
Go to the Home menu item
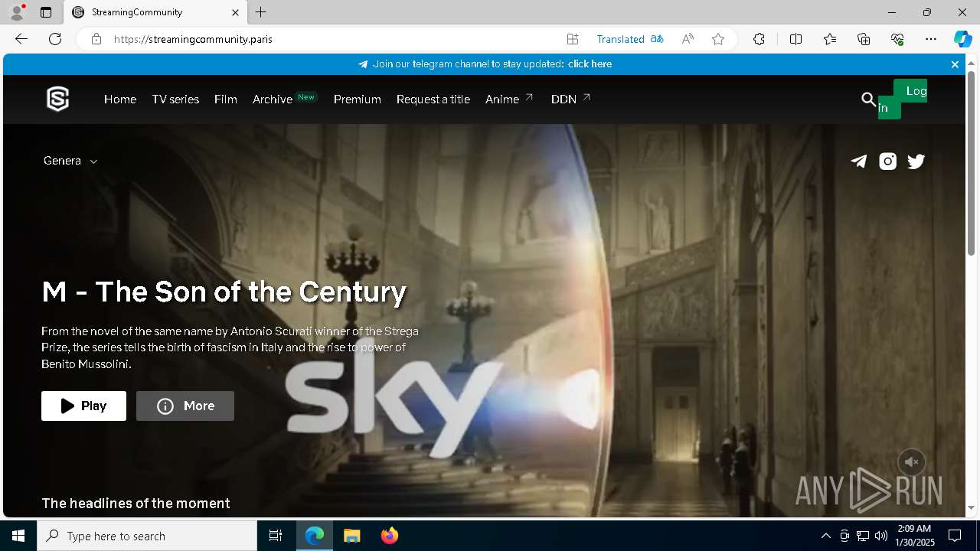pos(120,99)
